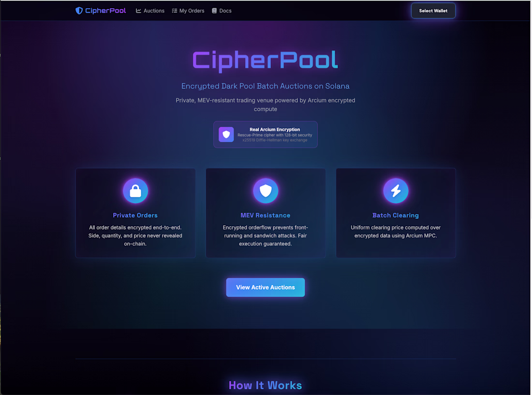Open the My Orders navigation item
This screenshot has width=532, height=395.
[x=188, y=11]
